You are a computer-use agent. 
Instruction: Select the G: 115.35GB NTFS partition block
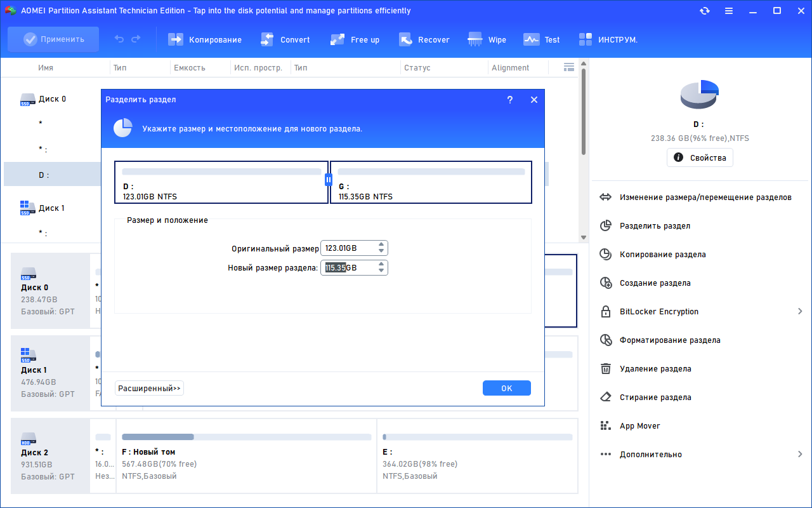[431, 182]
